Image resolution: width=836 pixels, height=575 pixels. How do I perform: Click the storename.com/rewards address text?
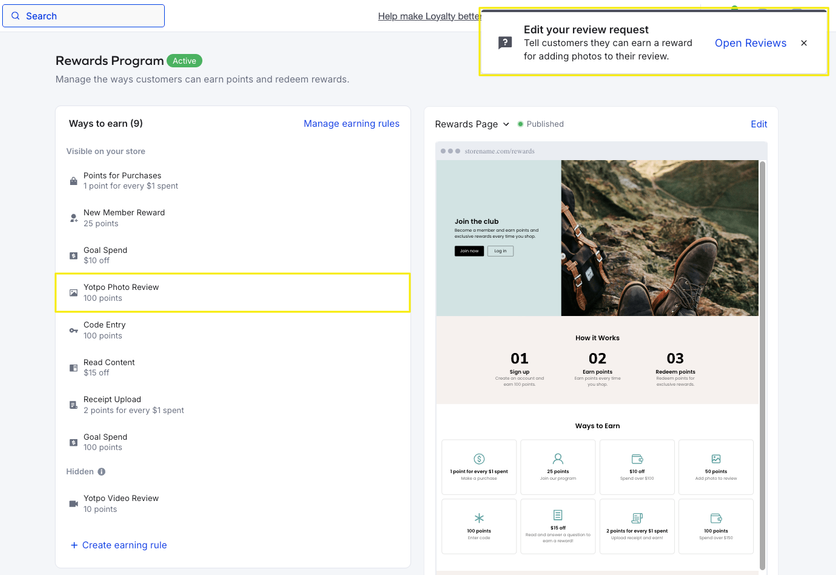(500, 151)
